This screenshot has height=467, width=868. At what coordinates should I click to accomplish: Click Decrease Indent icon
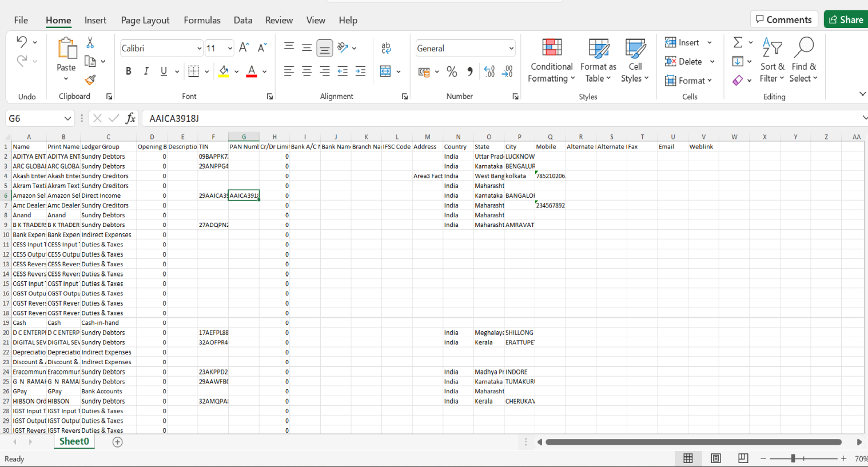(343, 71)
